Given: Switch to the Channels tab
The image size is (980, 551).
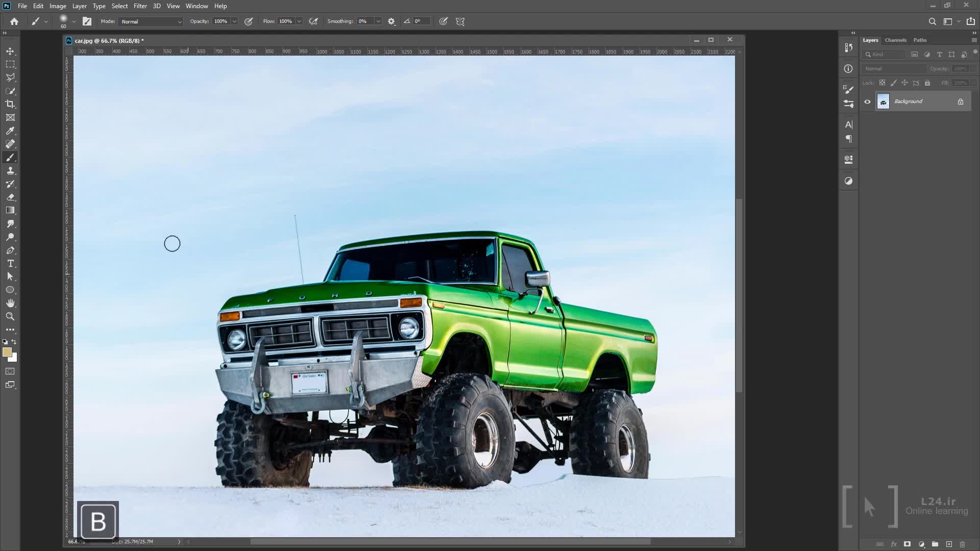Looking at the screenshot, I should click(x=895, y=40).
